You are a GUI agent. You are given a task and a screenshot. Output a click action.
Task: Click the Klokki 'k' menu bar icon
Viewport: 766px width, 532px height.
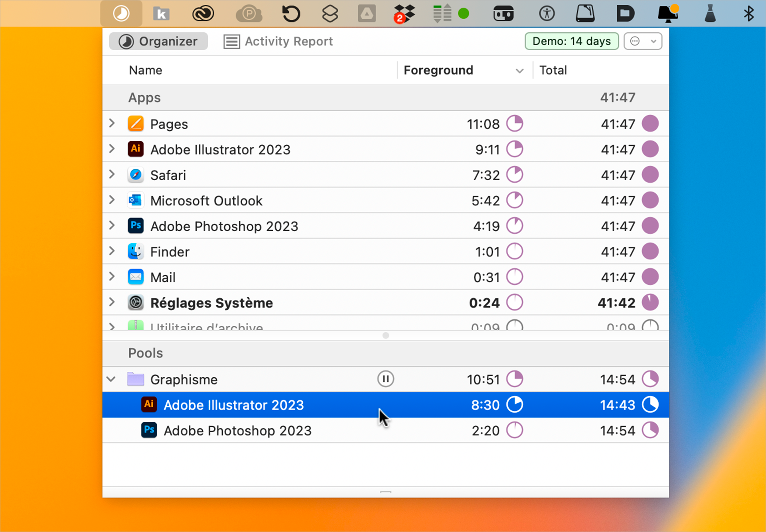[161, 14]
